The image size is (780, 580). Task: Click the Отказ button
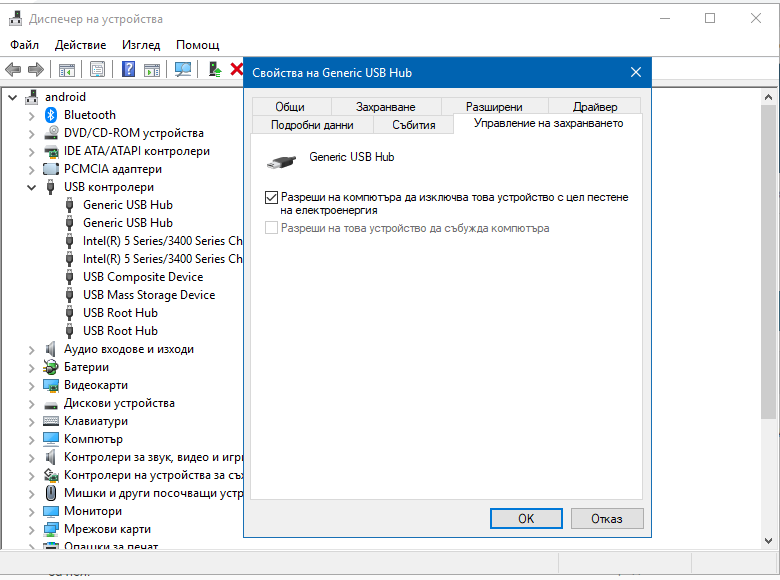(607, 519)
